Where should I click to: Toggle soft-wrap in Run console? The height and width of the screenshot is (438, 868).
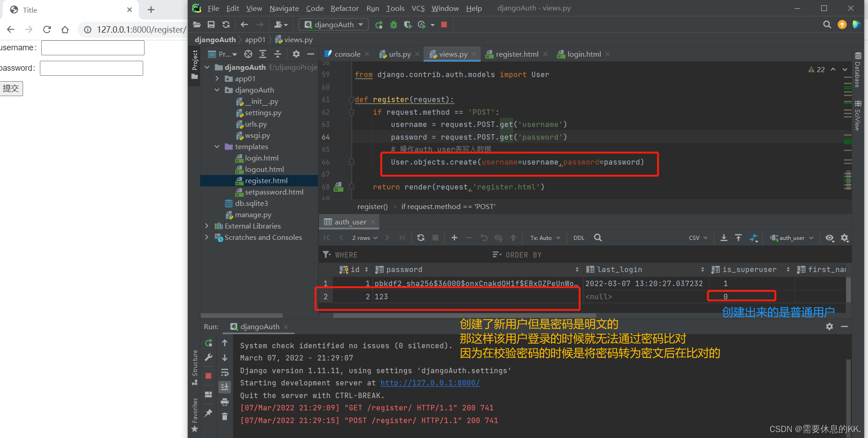point(225,373)
